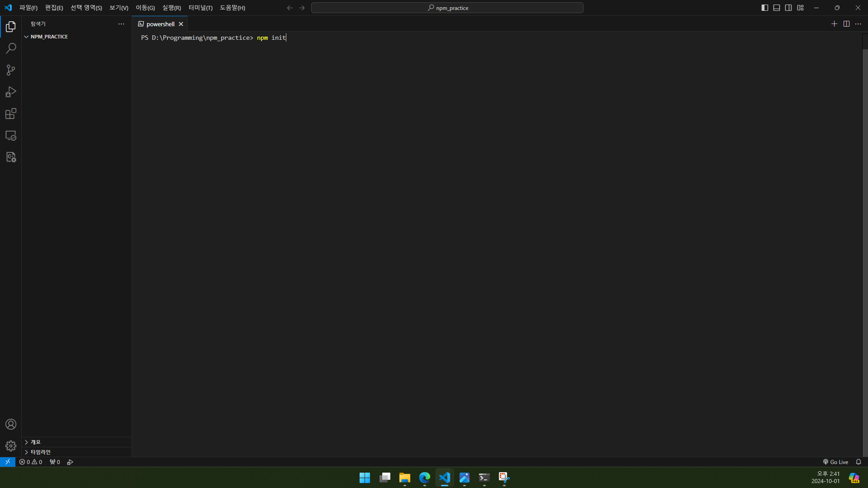
Task: Open the 선택 영역(S) menu
Action: point(86,8)
